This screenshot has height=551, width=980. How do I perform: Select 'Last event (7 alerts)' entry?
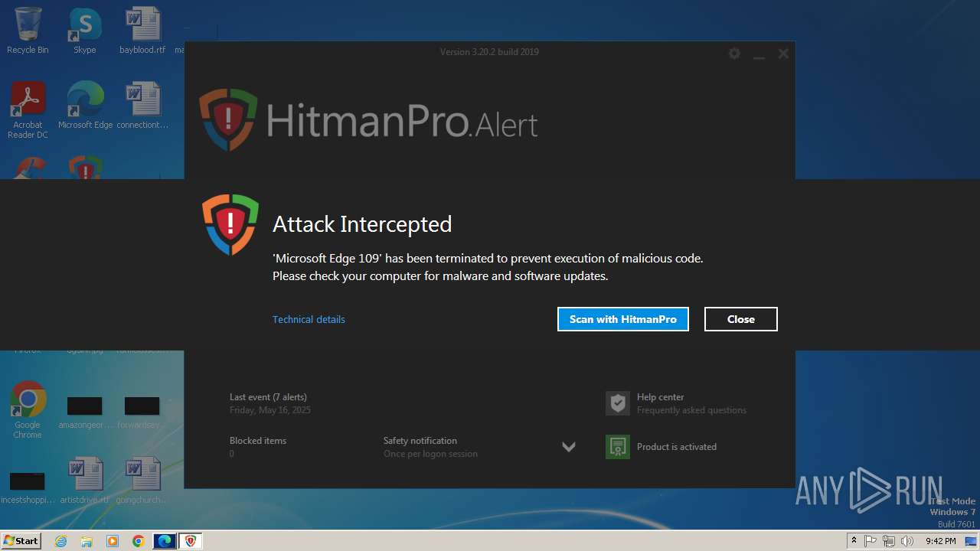[x=268, y=397]
